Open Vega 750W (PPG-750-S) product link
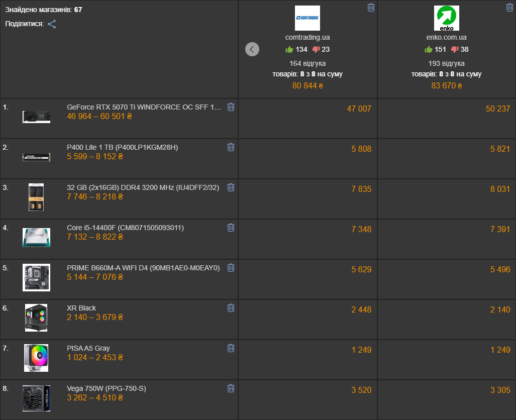 click(107, 388)
